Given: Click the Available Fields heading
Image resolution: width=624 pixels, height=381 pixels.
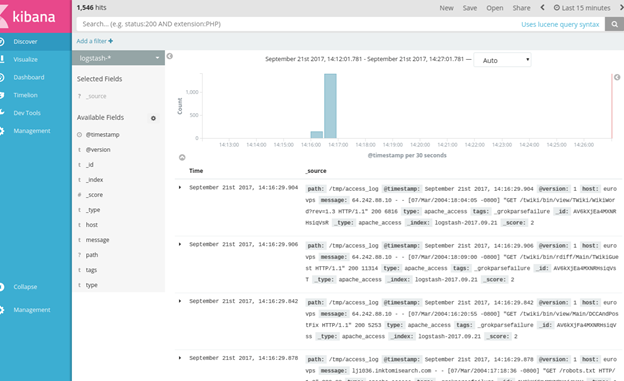Looking at the screenshot, I should [x=100, y=117].
